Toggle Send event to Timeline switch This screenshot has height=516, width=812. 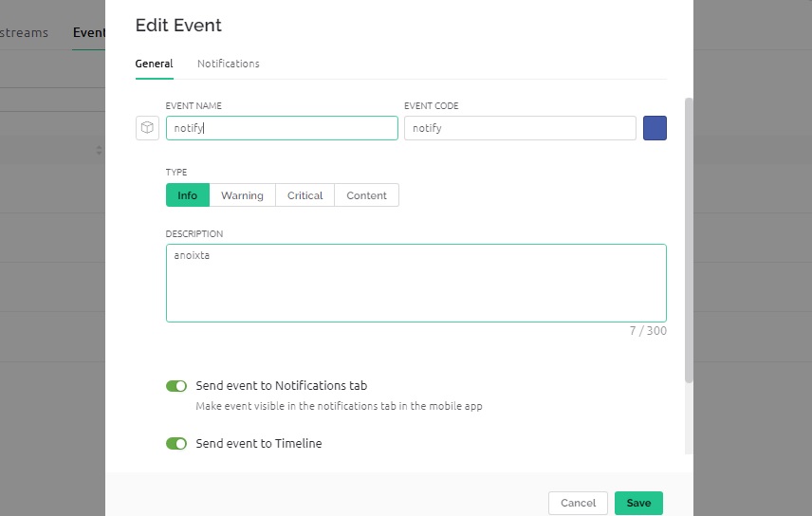176,444
